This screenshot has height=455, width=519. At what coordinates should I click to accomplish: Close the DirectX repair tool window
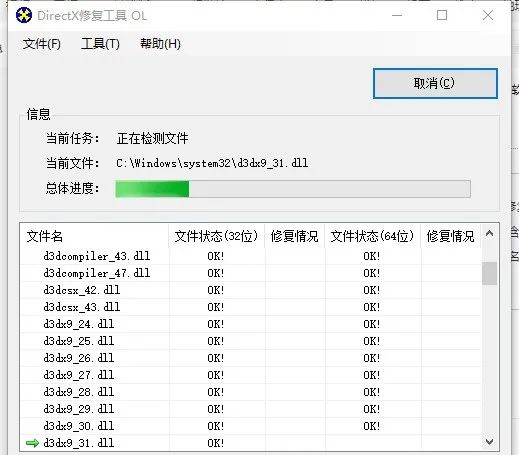[x=488, y=15]
